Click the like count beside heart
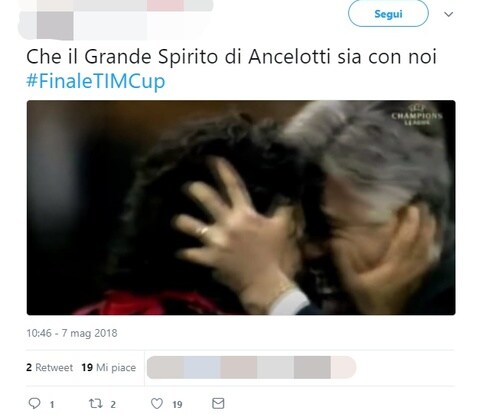This screenshot has height=414, width=483. [x=177, y=405]
